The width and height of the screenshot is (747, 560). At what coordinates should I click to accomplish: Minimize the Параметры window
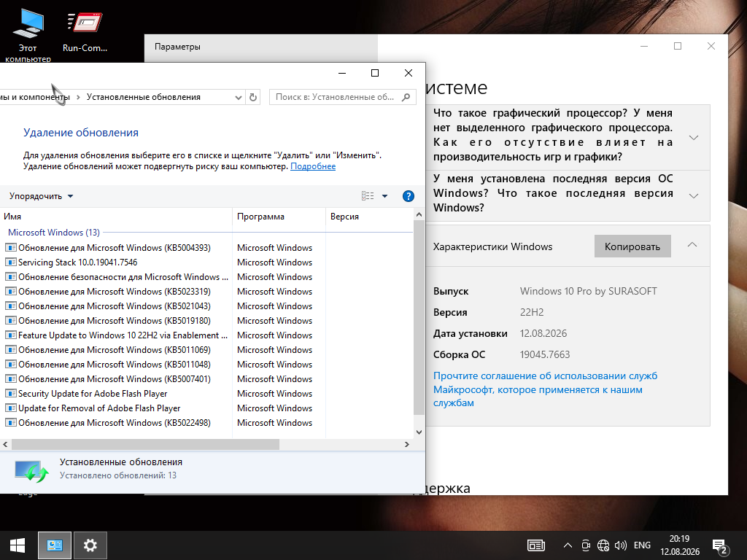644,46
